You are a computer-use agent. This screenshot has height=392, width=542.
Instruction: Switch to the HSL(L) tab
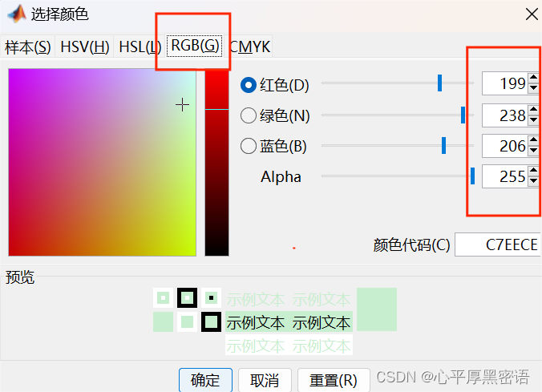click(140, 46)
